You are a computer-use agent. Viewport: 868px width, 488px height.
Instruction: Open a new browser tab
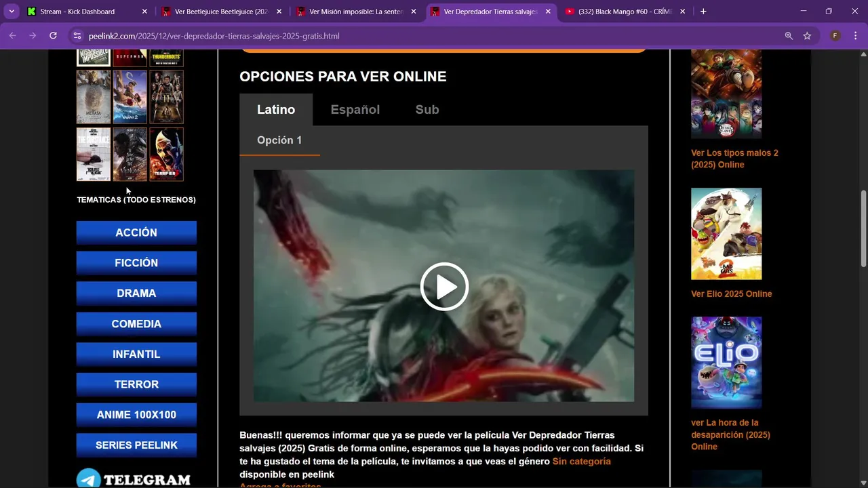(x=703, y=12)
